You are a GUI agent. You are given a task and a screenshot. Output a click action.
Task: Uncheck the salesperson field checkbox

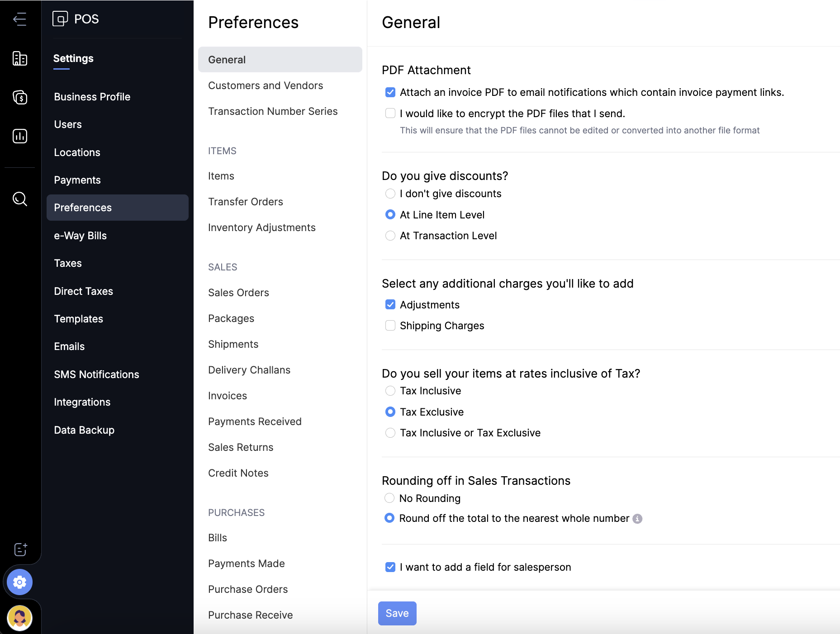[x=390, y=567]
